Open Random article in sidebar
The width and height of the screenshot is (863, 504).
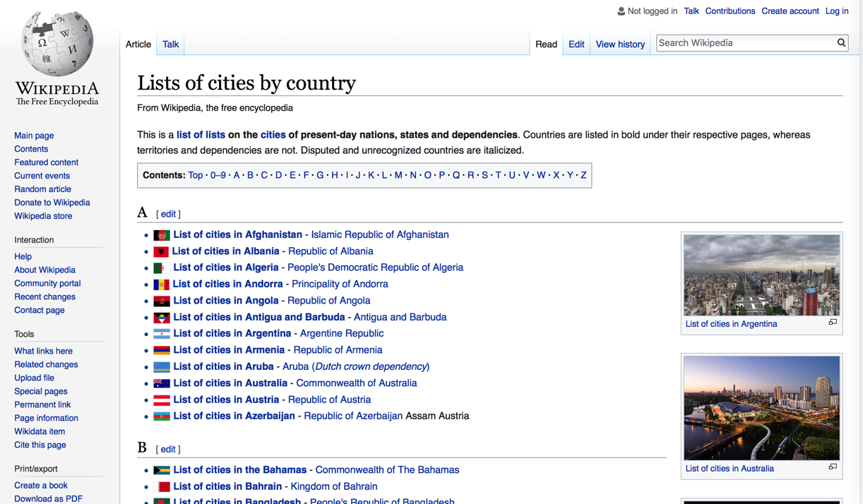[x=42, y=189]
